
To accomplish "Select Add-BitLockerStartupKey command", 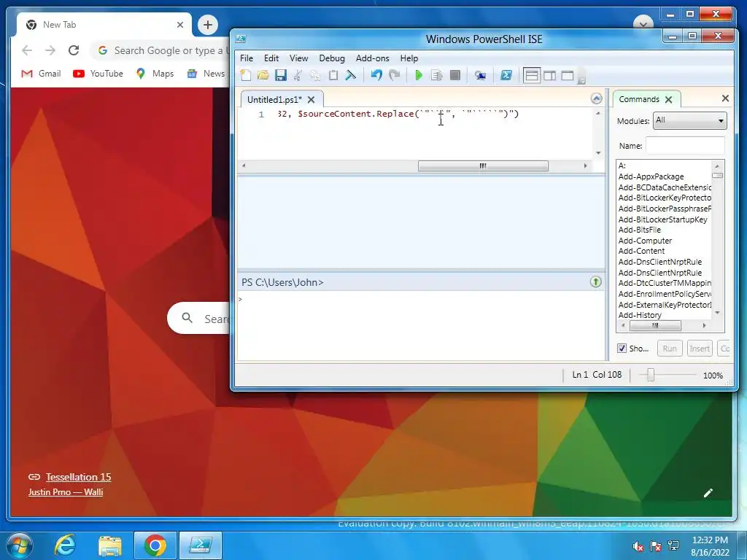I will [662, 219].
